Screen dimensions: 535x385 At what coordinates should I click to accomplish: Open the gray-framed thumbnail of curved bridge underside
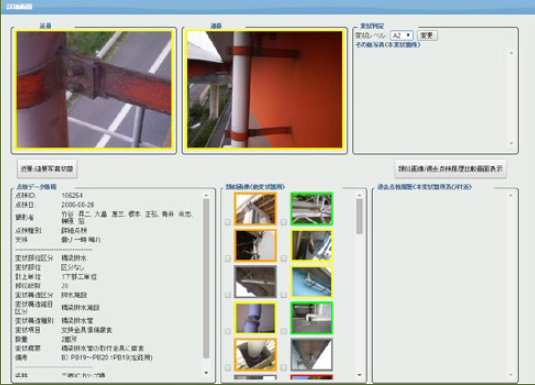[x=255, y=282]
